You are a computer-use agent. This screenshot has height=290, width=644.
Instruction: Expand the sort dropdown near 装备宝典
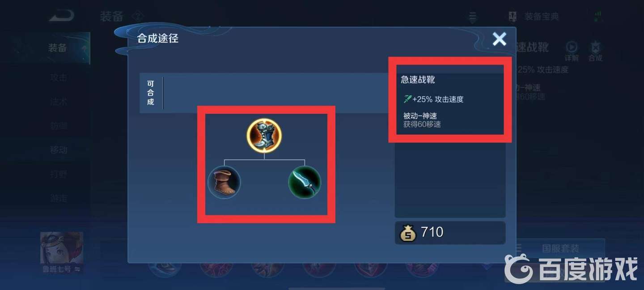[x=473, y=17]
